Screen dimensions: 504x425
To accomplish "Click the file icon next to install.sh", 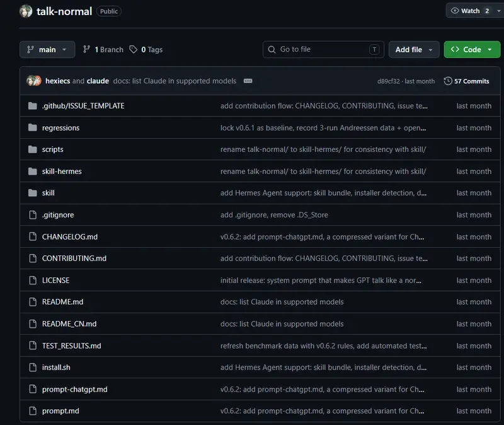I will (x=33, y=368).
